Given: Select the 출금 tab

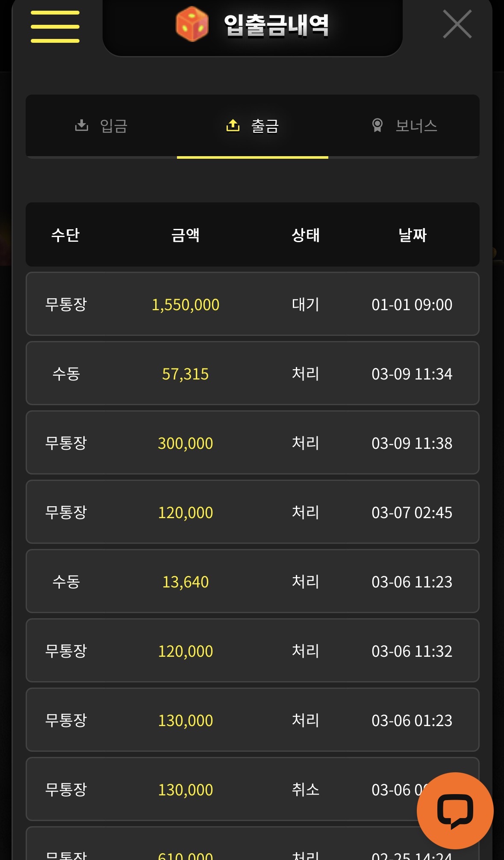Looking at the screenshot, I should [x=265, y=126].
